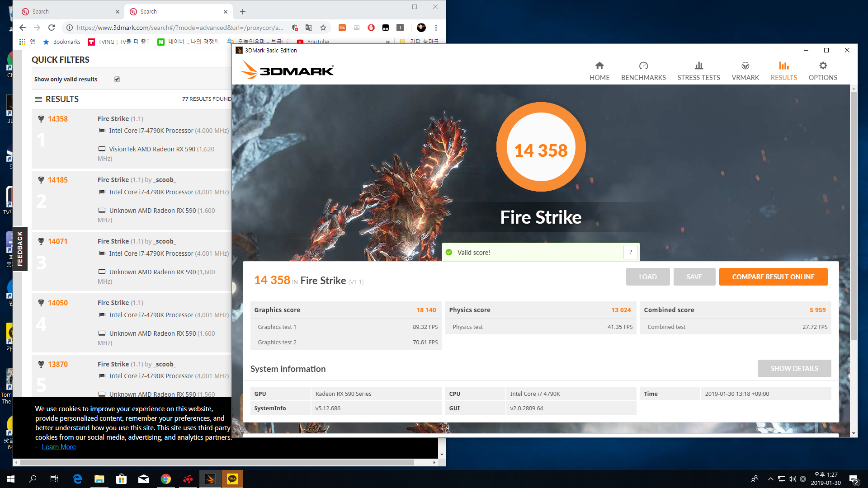Close the second Search tab
This screenshot has height=488, width=868.
point(226,12)
